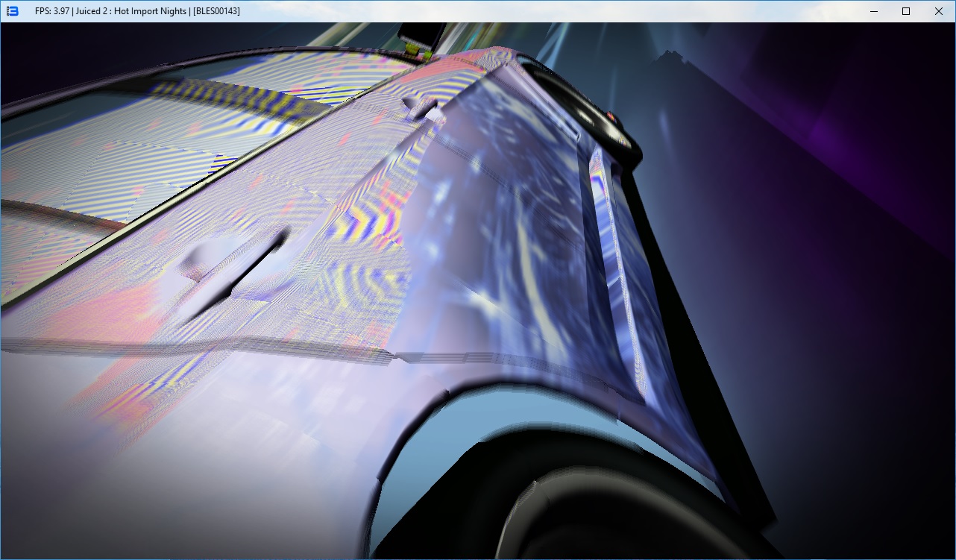
Task: Click the RPCS3 app icon in title bar
Action: pyautogui.click(x=12, y=11)
